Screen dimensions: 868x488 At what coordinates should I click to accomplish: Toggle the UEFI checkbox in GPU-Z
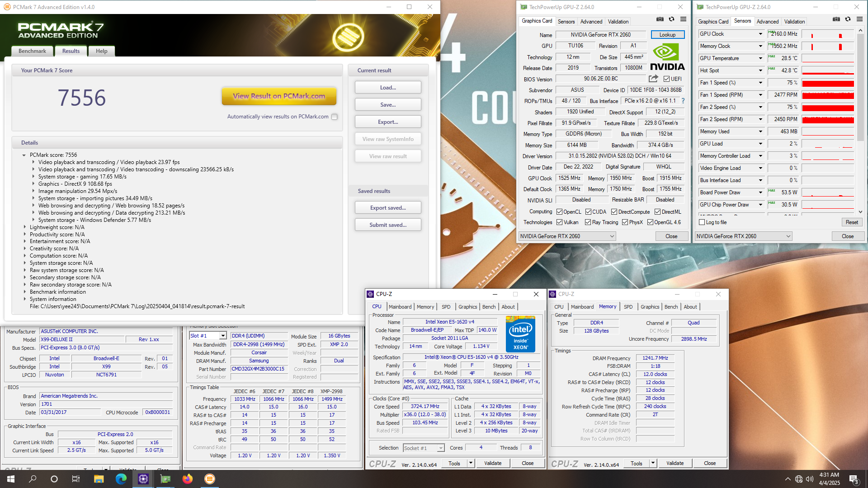pos(666,79)
